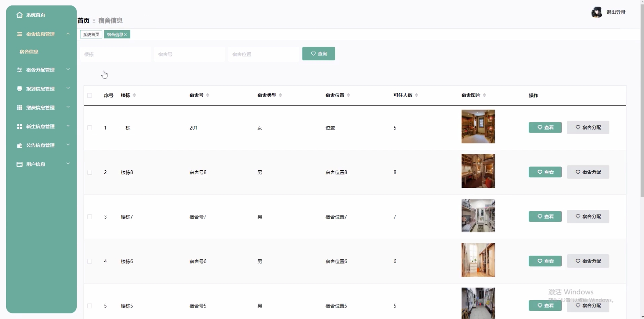This screenshot has width=644, height=319.
Task: Click the user avatar near 退出登录
Action: 596,12
